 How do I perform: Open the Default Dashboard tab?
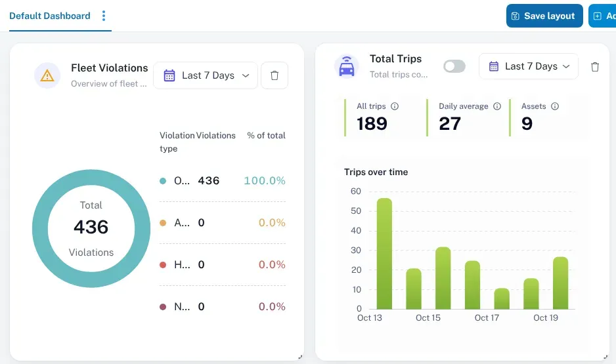(x=50, y=16)
